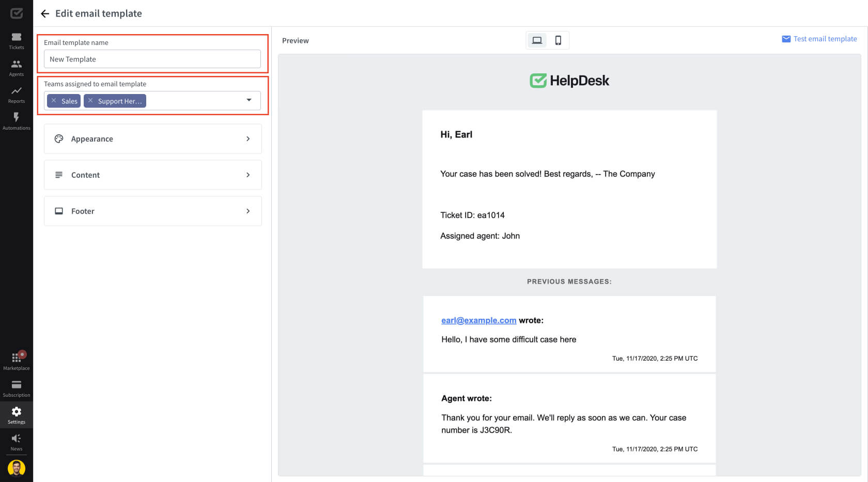Open the Marketplace
Screen dimensions: 868x482
pyautogui.click(x=17, y=361)
